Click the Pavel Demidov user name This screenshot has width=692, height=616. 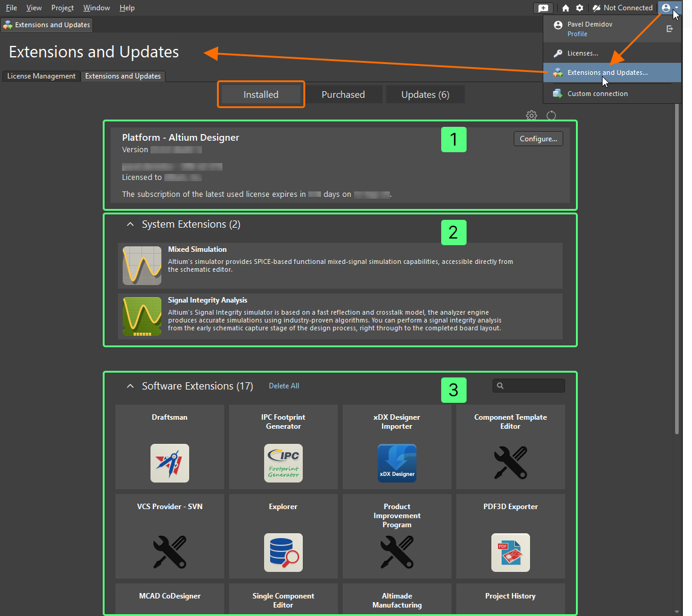click(590, 24)
